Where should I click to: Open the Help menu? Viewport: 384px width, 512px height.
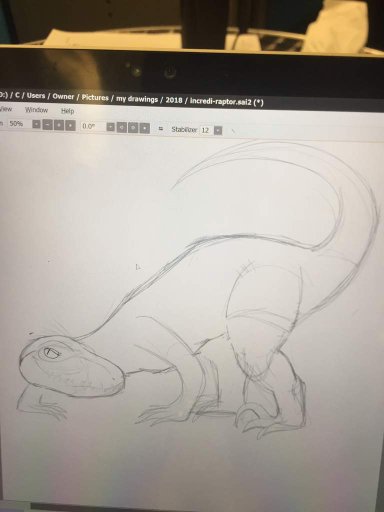click(67, 111)
